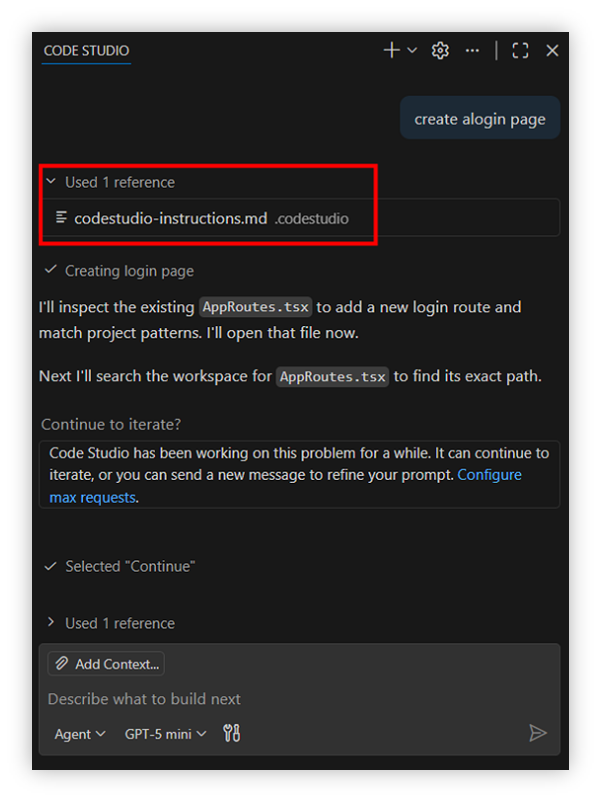Click the file icon beside codestudio-instructions.md
601x802 pixels.
(x=62, y=217)
